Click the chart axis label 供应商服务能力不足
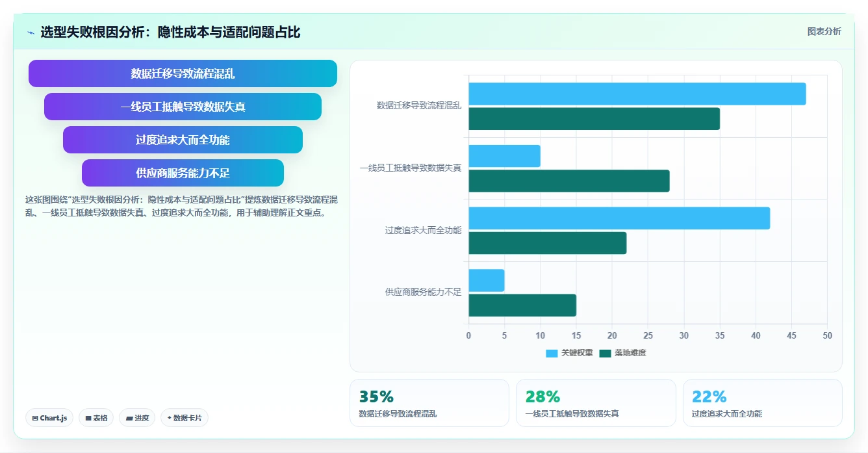The width and height of the screenshot is (868, 453). pos(423,292)
